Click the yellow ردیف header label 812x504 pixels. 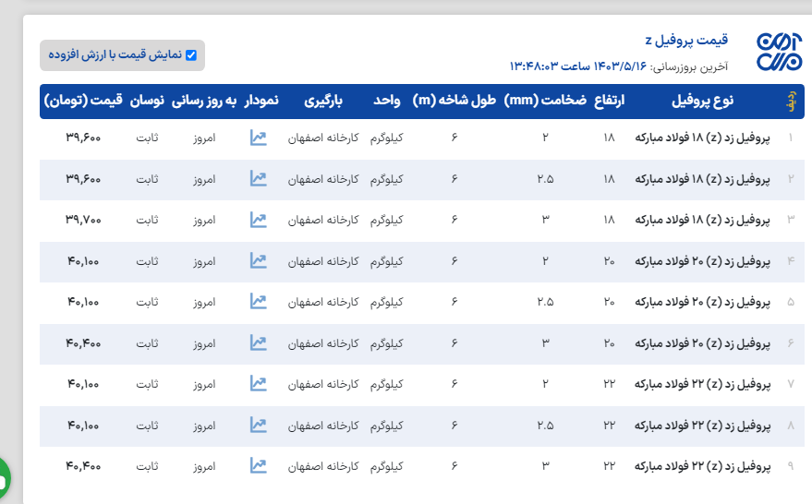(x=791, y=101)
